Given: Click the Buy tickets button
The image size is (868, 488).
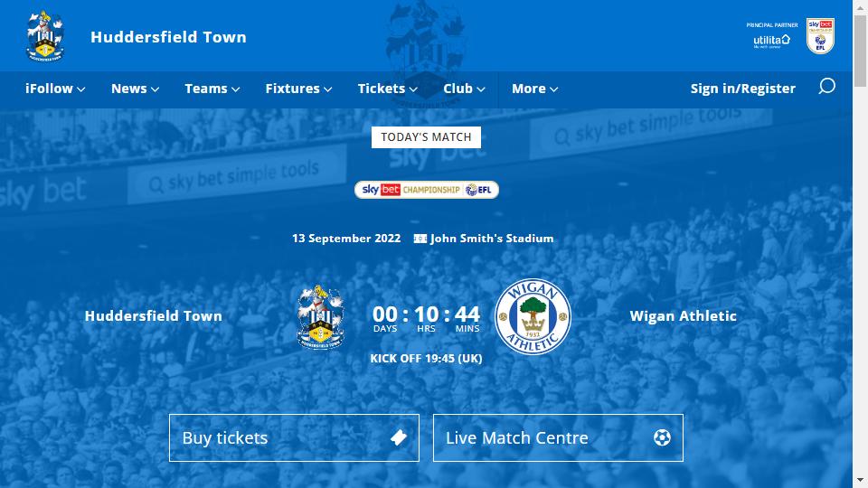Looking at the screenshot, I should (294, 437).
